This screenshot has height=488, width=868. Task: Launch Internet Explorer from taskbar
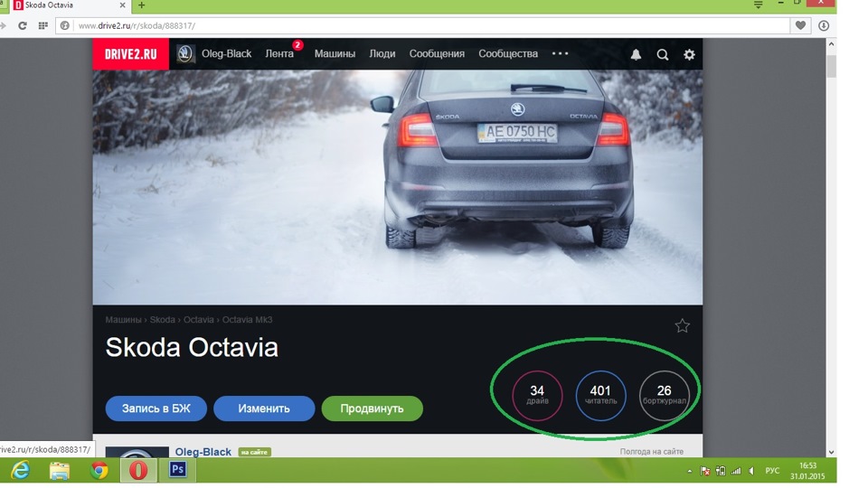pos(21,470)
